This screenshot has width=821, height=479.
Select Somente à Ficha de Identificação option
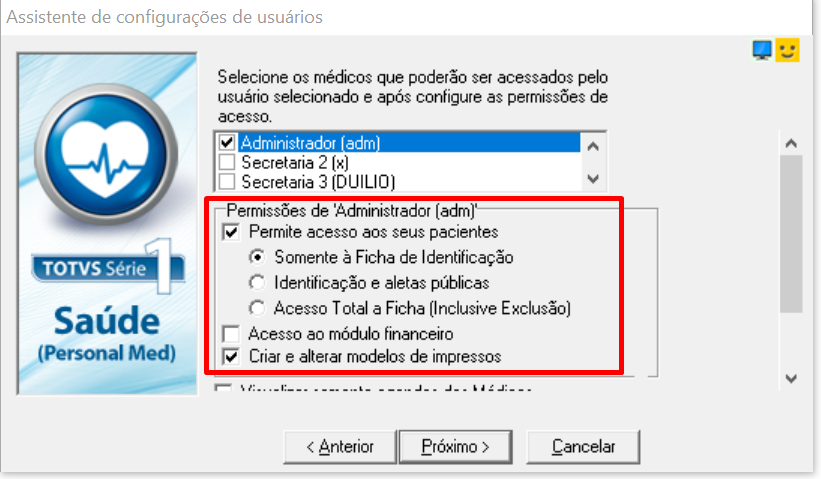click(x=257, y=257)
